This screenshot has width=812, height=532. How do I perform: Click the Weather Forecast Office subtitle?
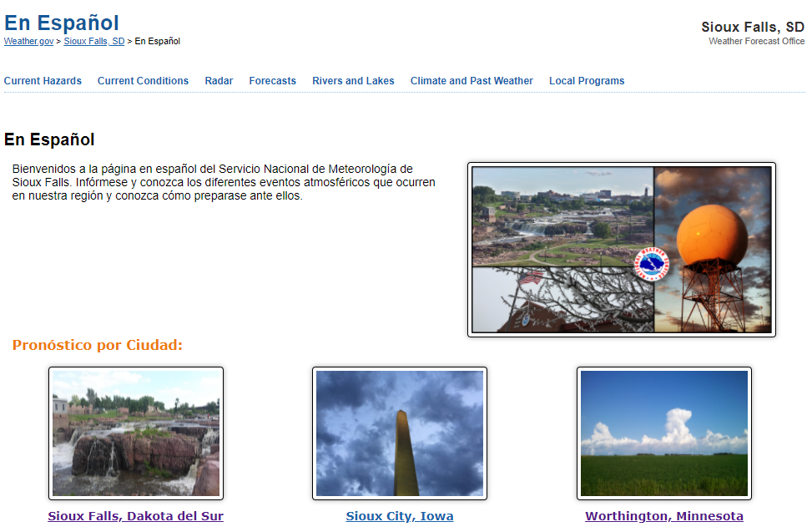click(x=757, y=41)
